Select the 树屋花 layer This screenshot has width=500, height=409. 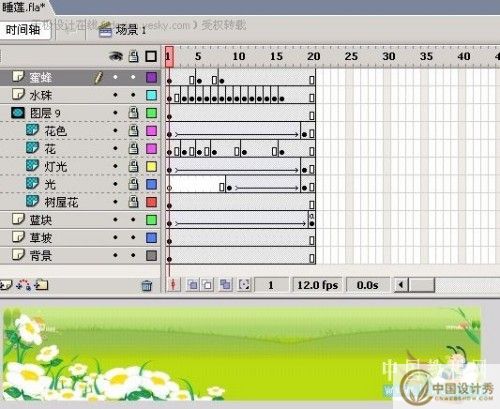(x=80, y=202)
